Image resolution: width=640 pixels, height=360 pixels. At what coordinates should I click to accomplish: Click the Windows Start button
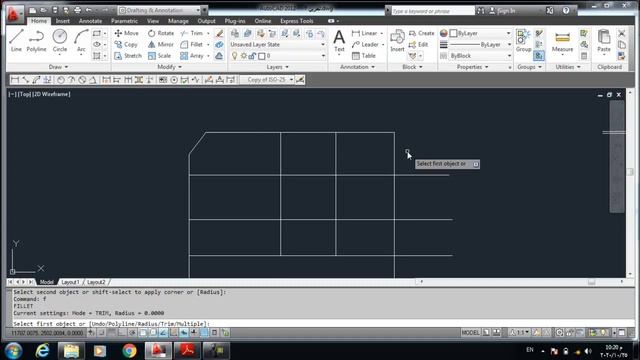click(13, 351)
